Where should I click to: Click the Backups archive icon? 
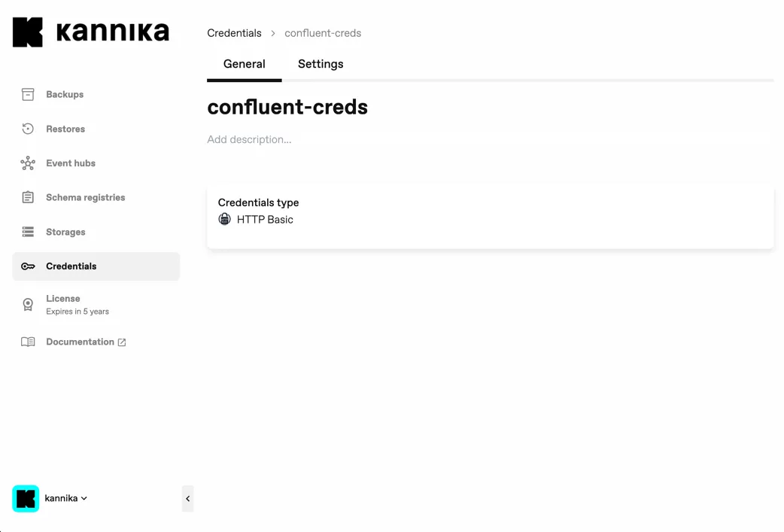pos(28,94)
